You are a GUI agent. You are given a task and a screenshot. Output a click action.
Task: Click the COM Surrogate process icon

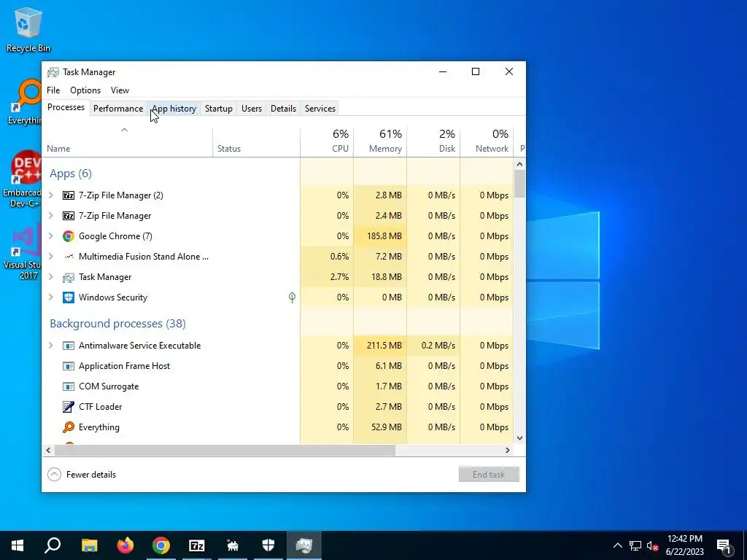69,386
